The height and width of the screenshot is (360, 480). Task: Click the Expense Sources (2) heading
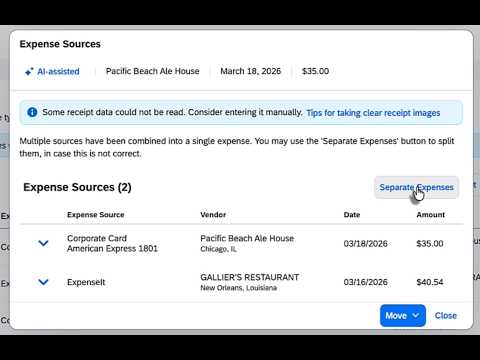77,187
